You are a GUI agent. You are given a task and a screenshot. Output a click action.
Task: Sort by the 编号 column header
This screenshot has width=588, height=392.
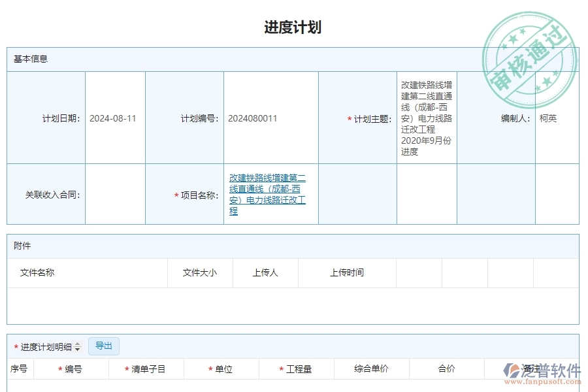(72, 368)
